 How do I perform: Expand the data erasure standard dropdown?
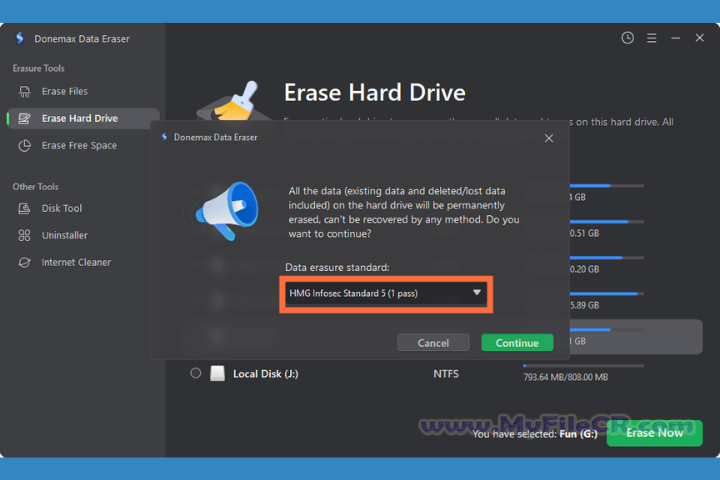tap(386, 294)
